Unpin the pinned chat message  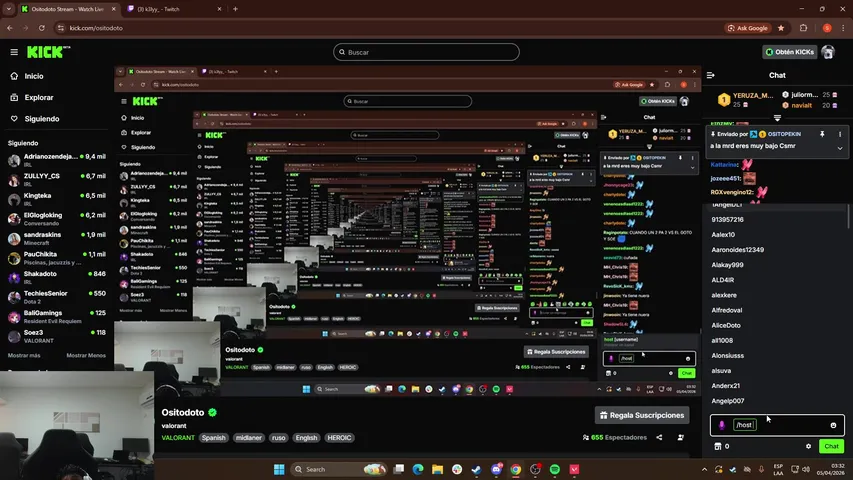(x=822, y=134)
